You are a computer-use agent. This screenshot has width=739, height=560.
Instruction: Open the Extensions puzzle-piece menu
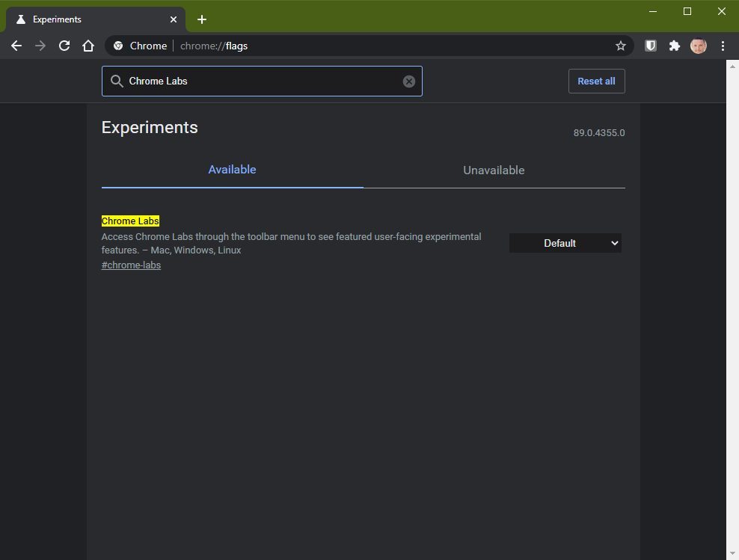(x=675, y=46)
